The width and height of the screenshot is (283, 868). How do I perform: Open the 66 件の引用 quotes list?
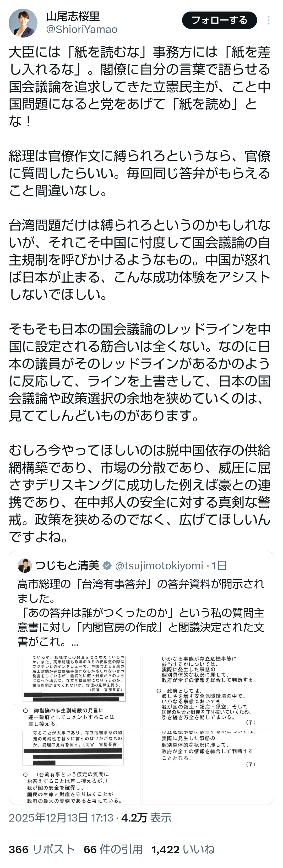(x=113, y=849)
